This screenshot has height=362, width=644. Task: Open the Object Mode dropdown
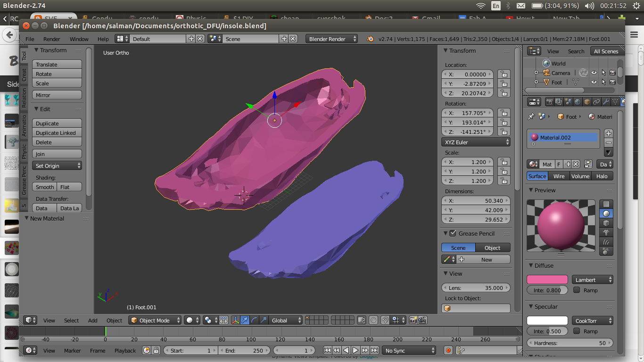coord(155,320)
